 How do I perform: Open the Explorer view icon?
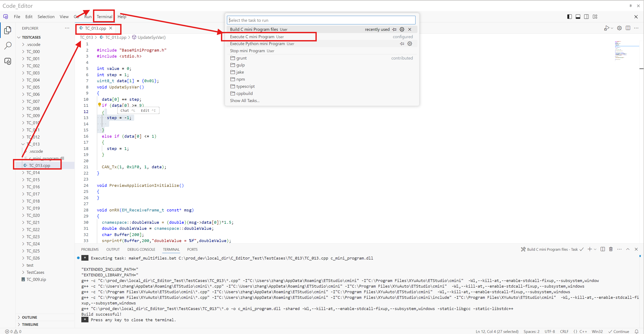8,30
